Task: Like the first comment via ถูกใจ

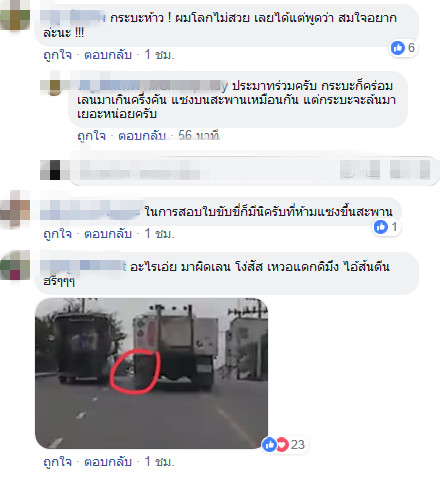Action: (57, 55)
